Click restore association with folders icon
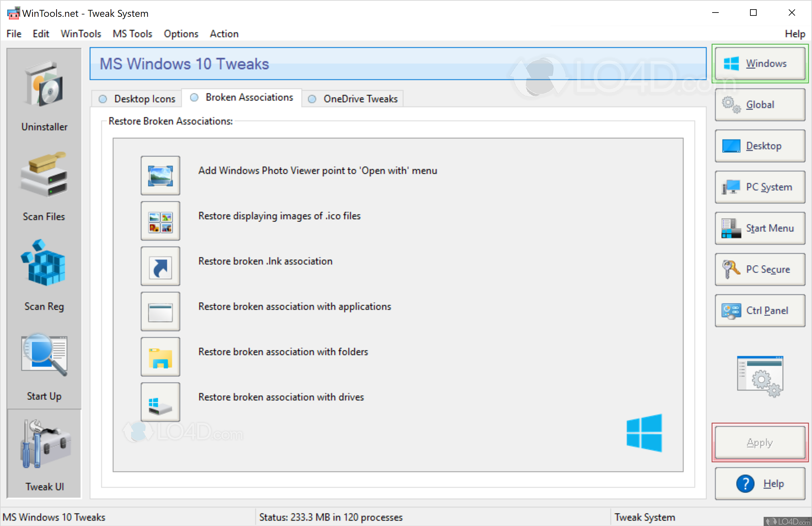 (160, 357)
